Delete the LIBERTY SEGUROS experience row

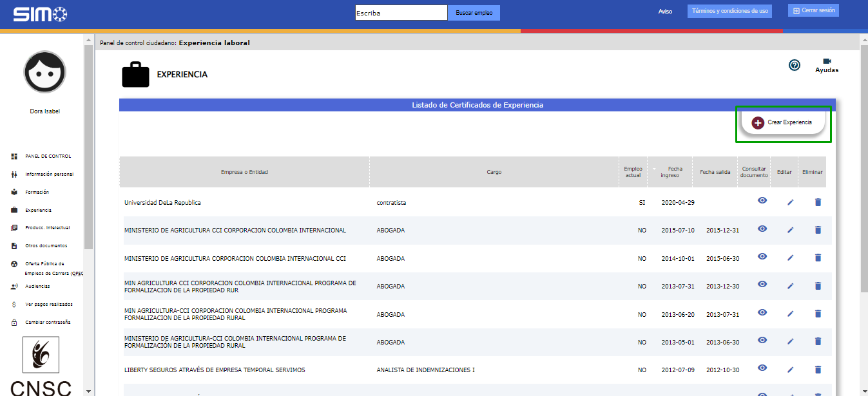point(818,370)
